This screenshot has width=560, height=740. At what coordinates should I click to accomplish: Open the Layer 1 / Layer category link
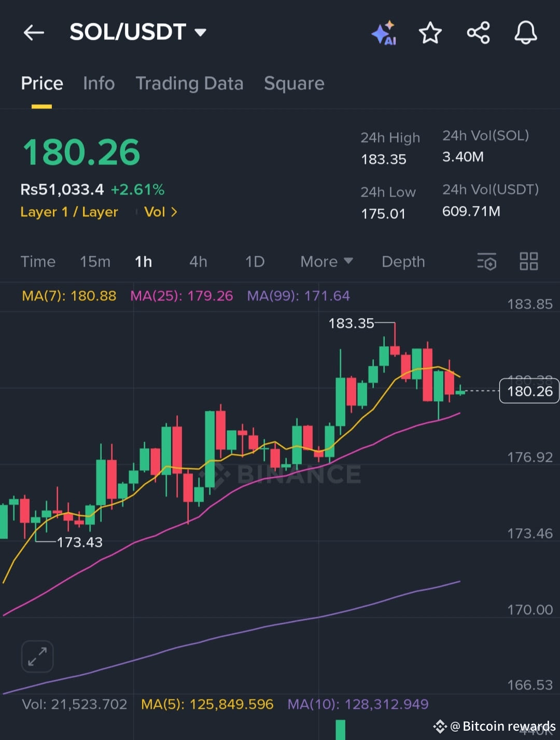click(69, 212)
